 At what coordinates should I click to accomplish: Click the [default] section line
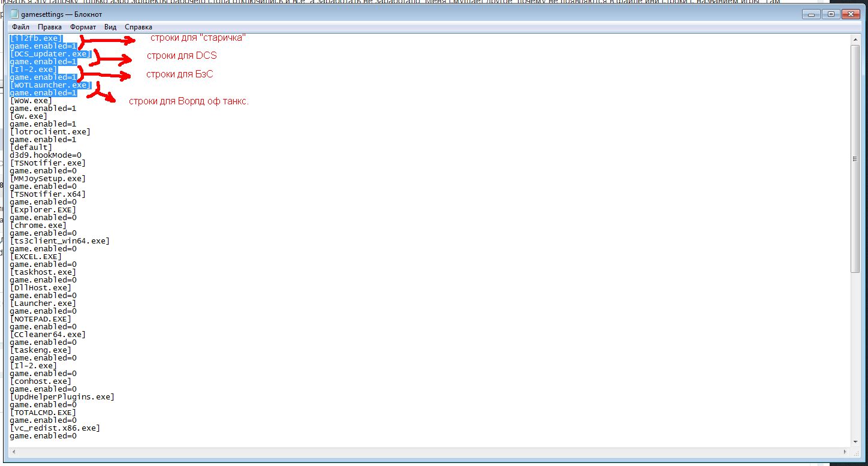tap(31, 147)
